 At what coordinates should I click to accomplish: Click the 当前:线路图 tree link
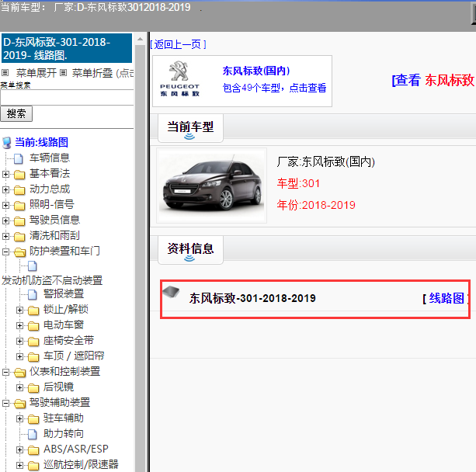(x=41, y=142)
